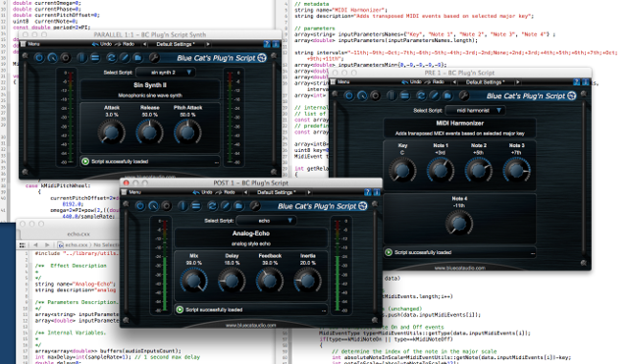Click the Note 2 knob in MIDI Harmonizer
Screen dimensions: 628x364
click(x=479, y=171)
